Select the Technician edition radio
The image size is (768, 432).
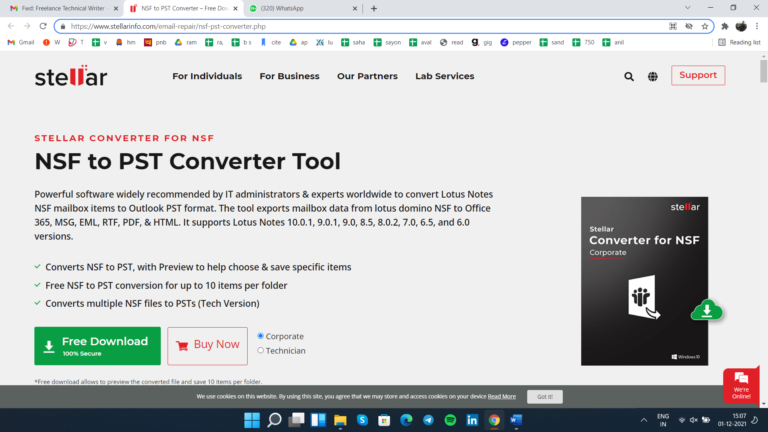click(261, 351)
